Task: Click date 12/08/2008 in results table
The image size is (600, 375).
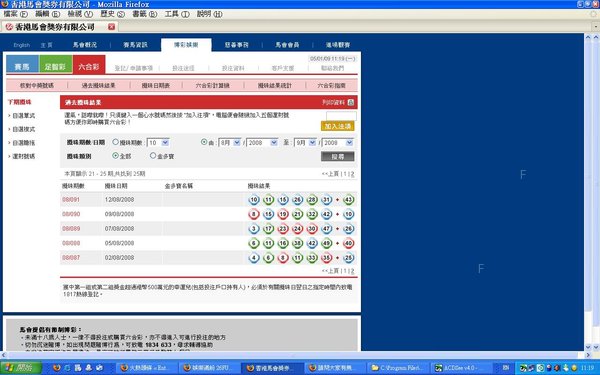Action: click(x=119, y=199)
